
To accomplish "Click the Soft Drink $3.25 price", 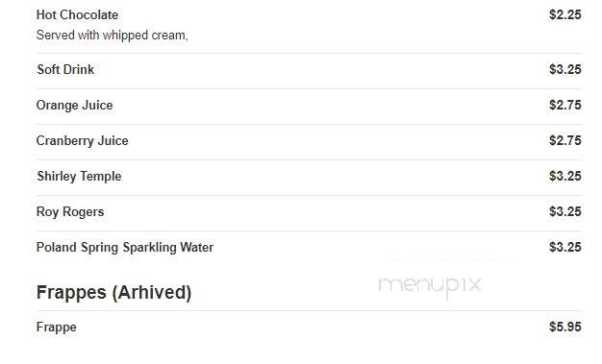I will 565,70.
